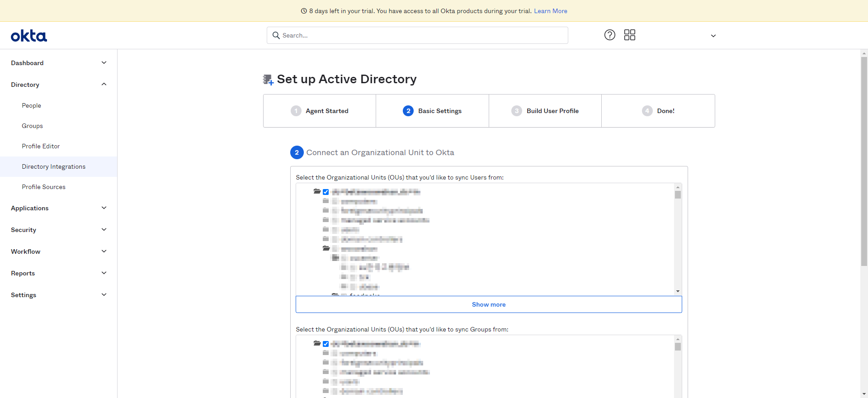Click the main page scrollbar thumb
Screen dimensions: 868x398
864,161
